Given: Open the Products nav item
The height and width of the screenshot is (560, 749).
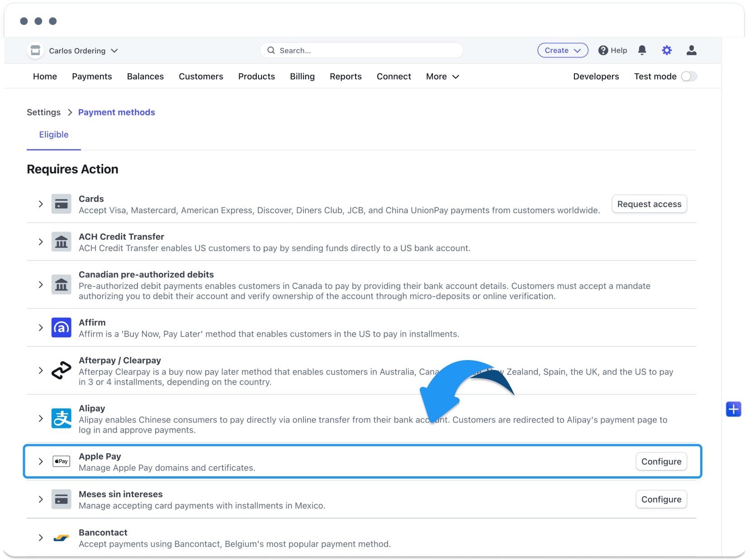Looking at the screenshot, I should point(256,76).
